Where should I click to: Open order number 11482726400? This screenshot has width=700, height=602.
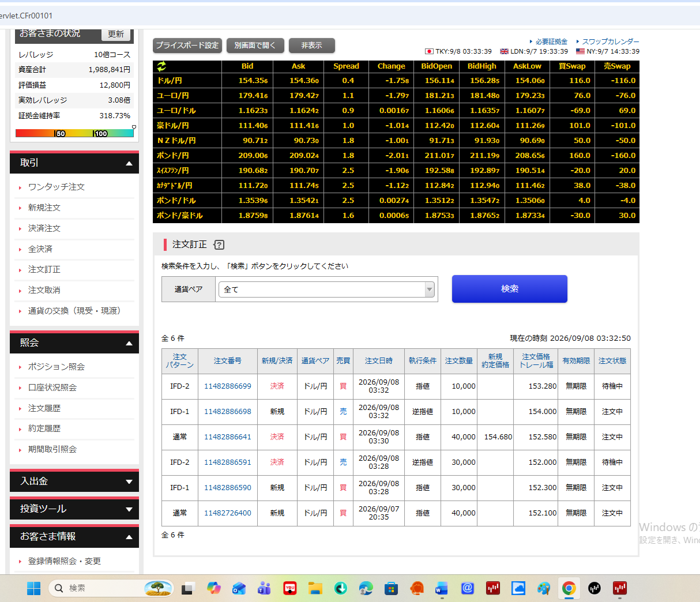(228, 513)
